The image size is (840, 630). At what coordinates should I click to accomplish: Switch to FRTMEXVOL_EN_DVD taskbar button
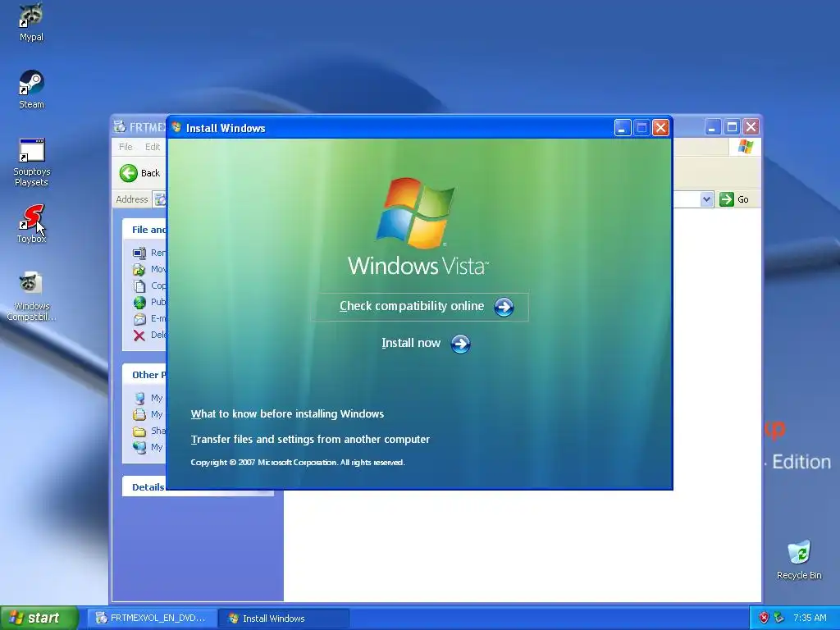pos(152,619)
